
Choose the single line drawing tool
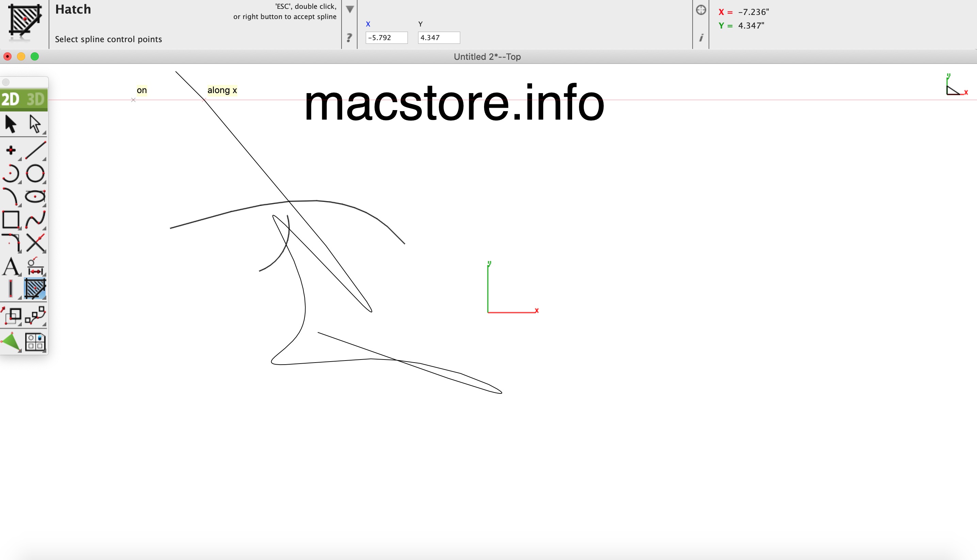coord(35,150)
